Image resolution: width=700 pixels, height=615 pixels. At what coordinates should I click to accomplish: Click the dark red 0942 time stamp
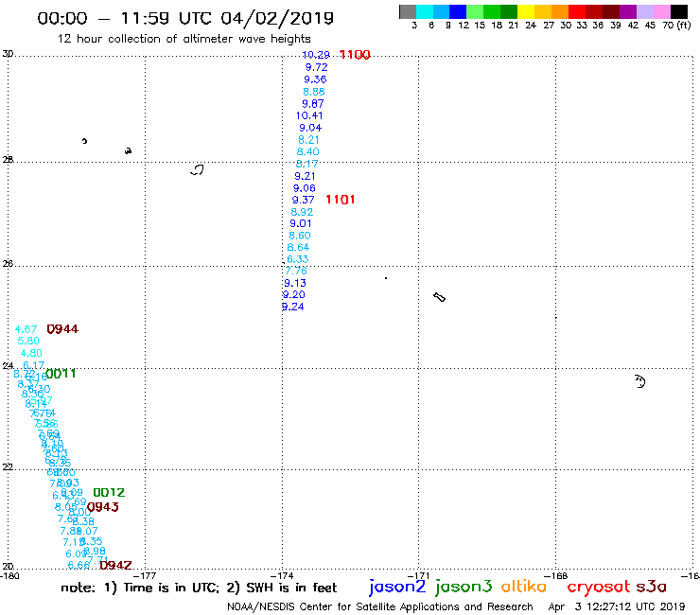pyautogui.click(x=115, y=566)
